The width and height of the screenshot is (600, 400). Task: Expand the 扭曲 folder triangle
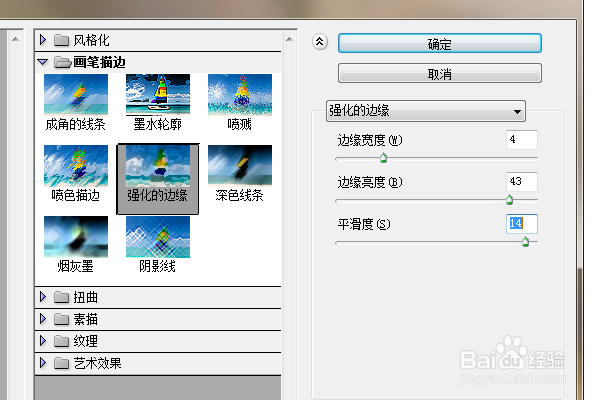point(43,297)
